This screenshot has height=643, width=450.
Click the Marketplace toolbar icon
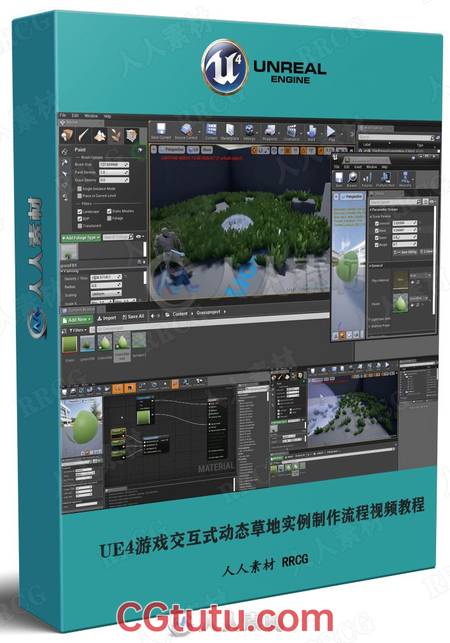click(x=230, y=131)
